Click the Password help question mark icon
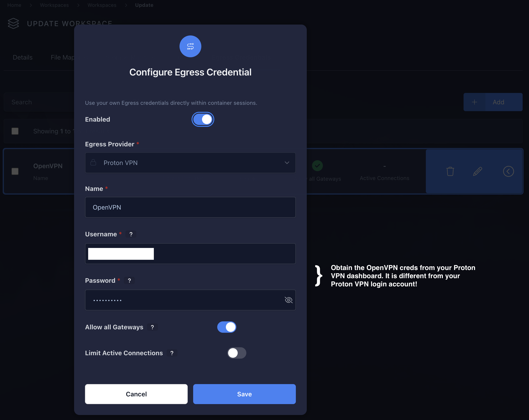Image resolution: width=529 pixels, height=420 pixels. point(129,281)
